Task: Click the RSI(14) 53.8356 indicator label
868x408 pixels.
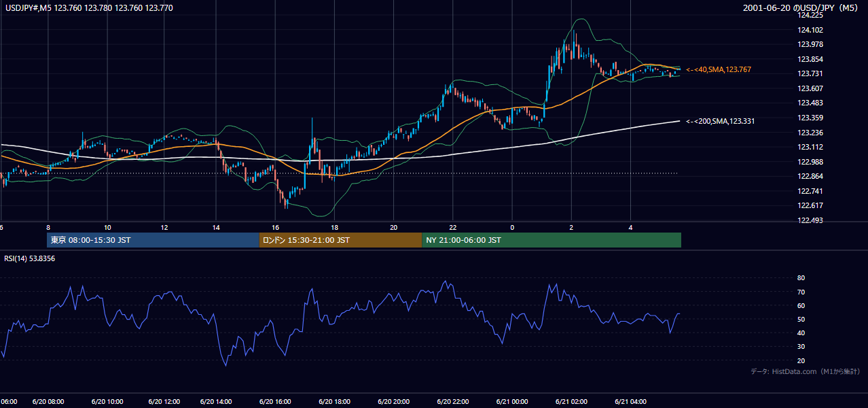Action: pyautogui.click(x=30, y=258)
